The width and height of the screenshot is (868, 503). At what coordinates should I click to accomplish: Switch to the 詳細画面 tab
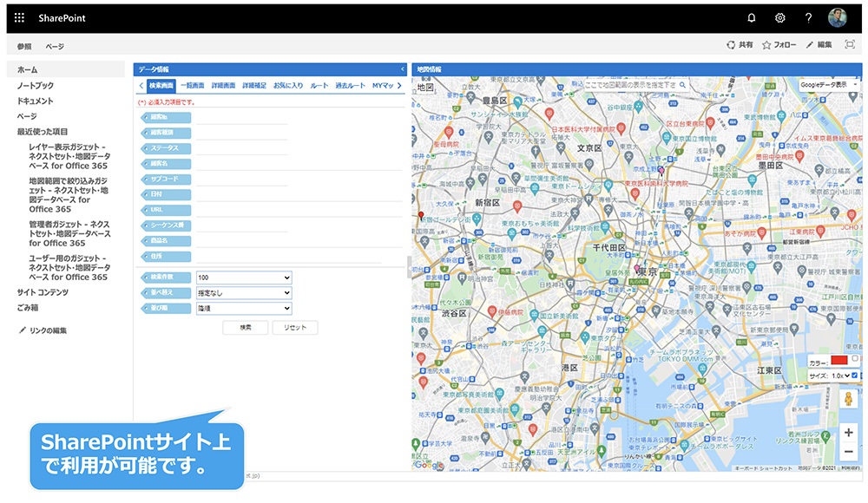(223, 85)
